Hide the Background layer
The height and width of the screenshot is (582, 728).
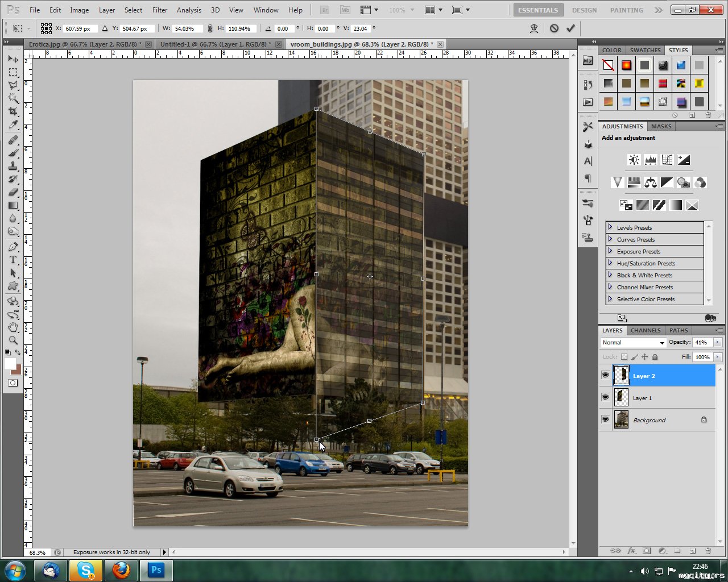(605, 420)
